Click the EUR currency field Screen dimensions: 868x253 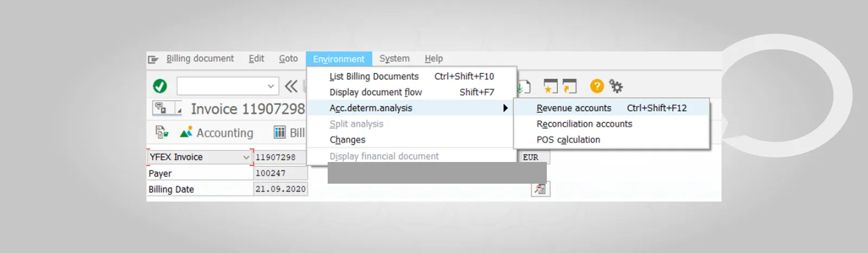(535, 157)
